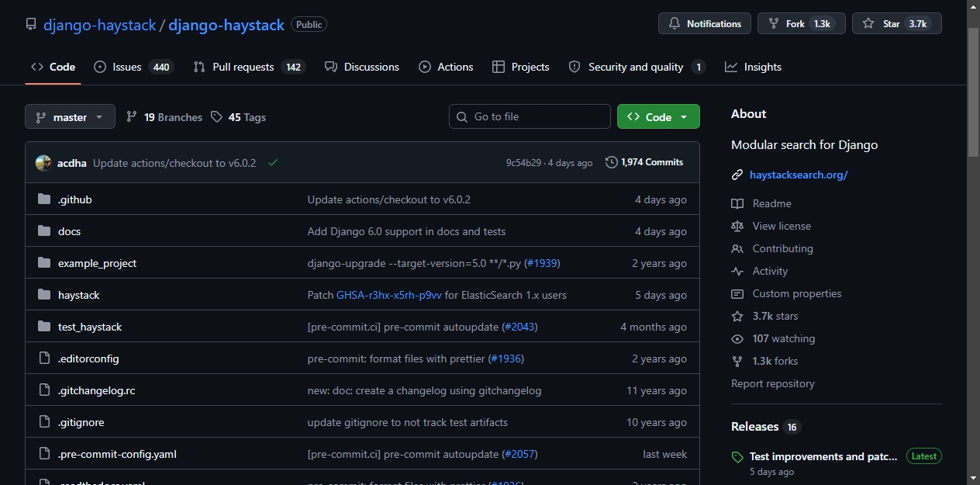Open the Test improvements release link

(x=823, y=456)
